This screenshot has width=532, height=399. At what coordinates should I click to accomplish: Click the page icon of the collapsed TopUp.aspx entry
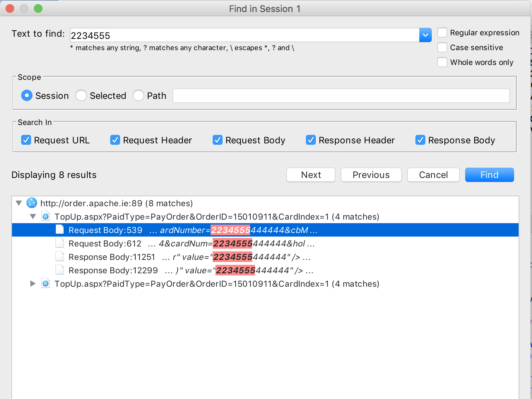(46, 284)
